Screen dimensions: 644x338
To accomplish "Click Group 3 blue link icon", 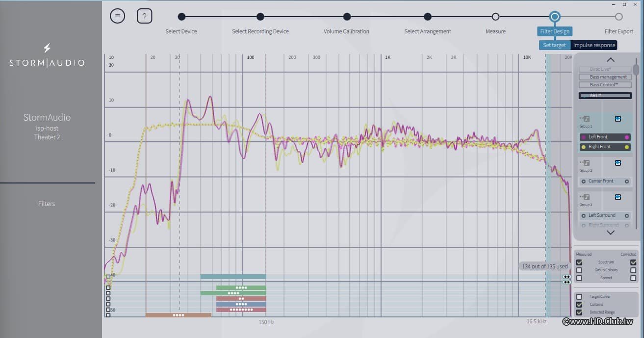I will click(618, 197).
